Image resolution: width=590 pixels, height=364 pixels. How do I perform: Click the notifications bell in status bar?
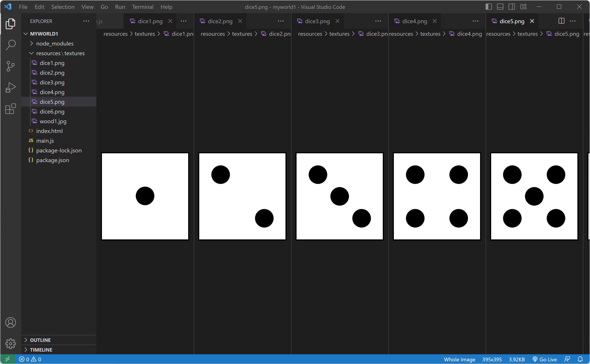click(580, 359)
